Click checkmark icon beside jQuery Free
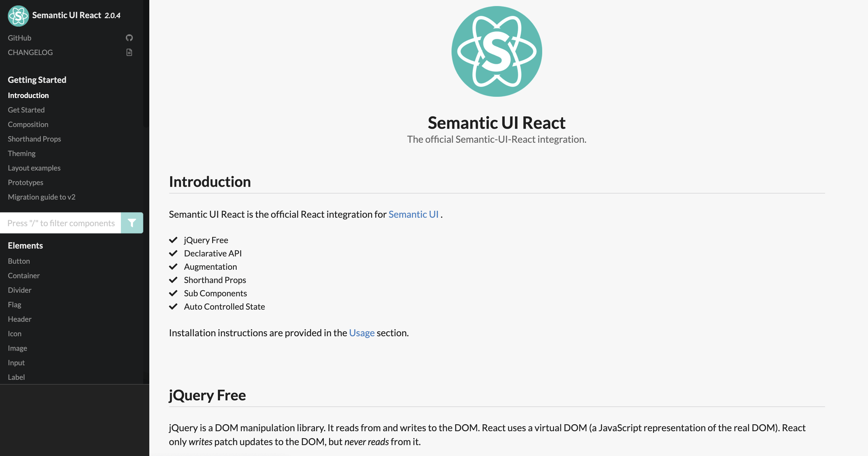This screenshot has height=456, width=868. pyautogui.click(x=173, y=240)
